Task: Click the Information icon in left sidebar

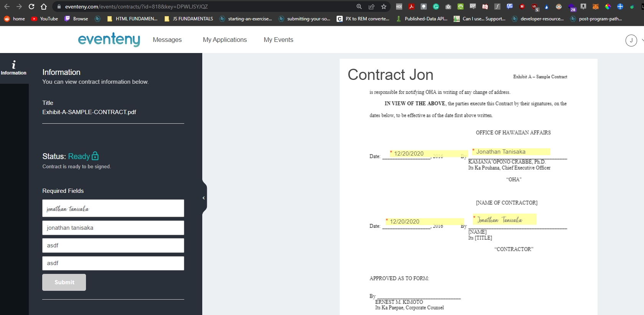Action: coord(14,68)
